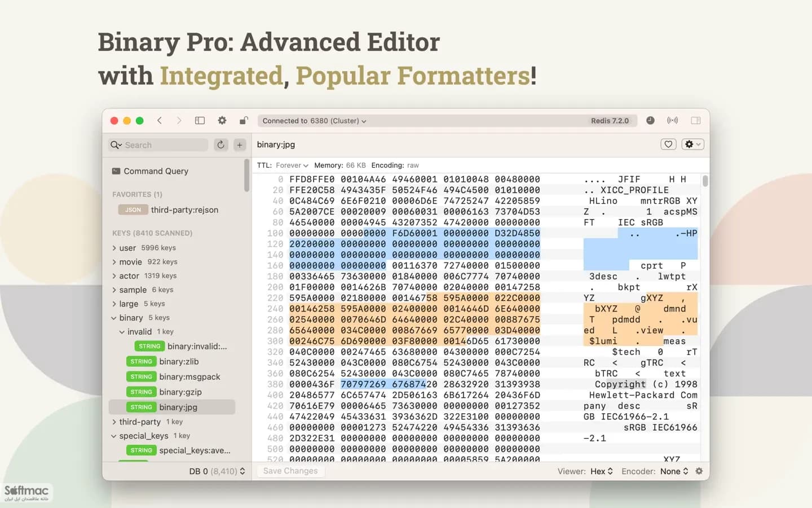
Task: Click the hex view vertical scrollbar
Action: 705,181
